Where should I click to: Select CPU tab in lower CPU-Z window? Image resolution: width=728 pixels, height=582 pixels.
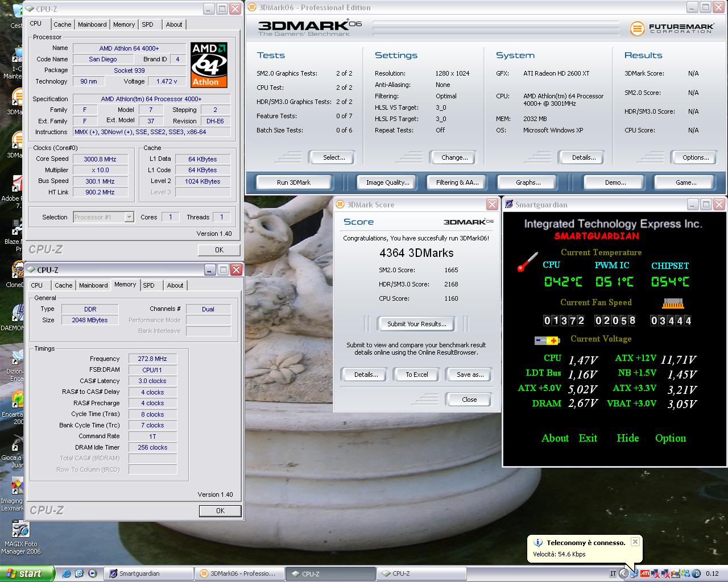click(x=37, y=285)
